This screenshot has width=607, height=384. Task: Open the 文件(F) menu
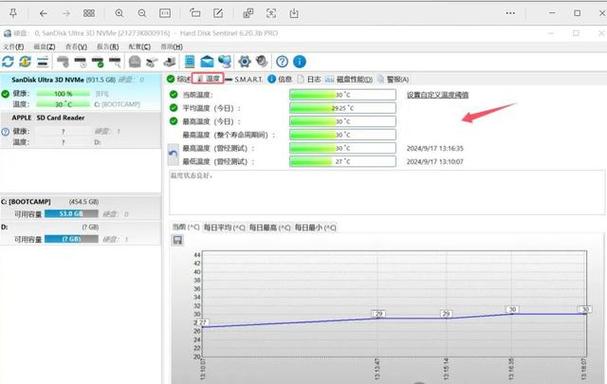pyautogui.click(x=14, y=46)
